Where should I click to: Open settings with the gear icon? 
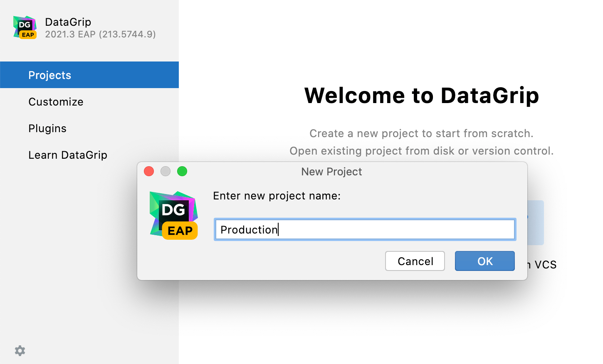click(20, 351)
